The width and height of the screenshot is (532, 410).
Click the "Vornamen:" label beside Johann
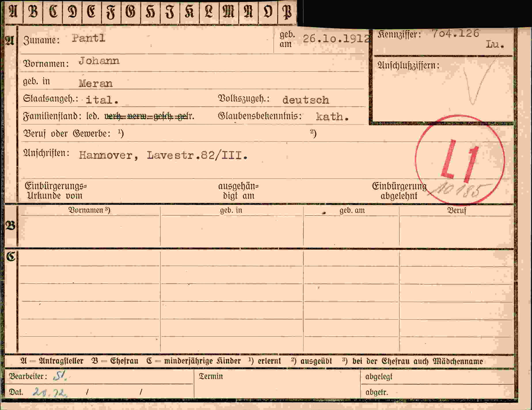[46, 64]
